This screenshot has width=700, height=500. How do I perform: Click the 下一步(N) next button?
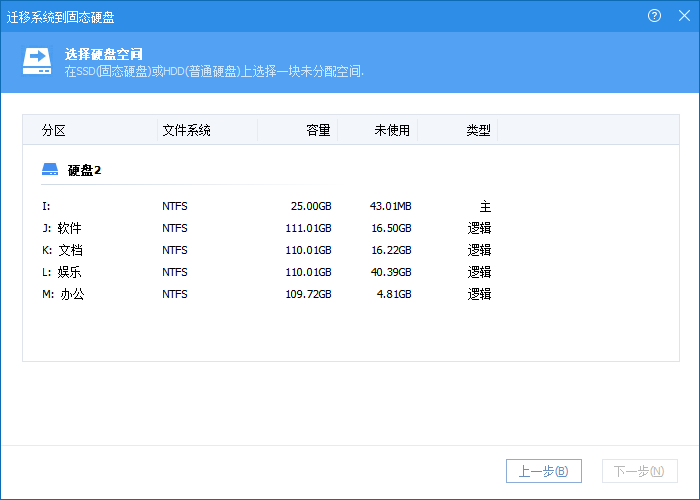tap(640, 471)
